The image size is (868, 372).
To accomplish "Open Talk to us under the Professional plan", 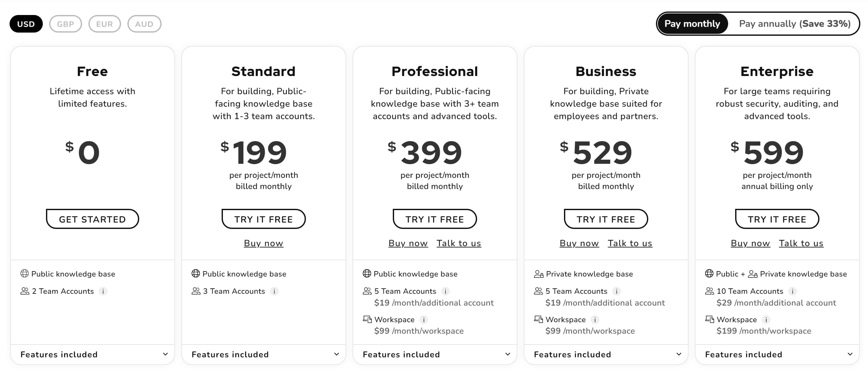I will coord(459,243).
